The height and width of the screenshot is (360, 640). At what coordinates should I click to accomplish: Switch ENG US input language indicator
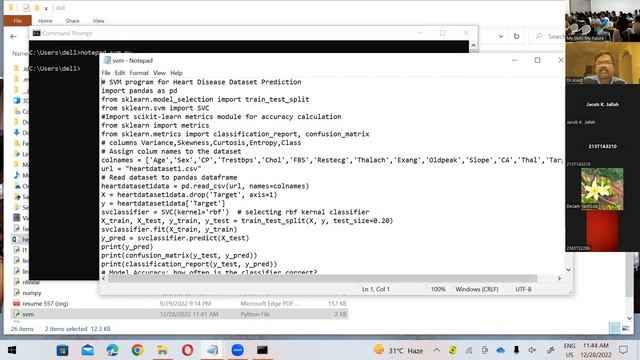(569, 350)
